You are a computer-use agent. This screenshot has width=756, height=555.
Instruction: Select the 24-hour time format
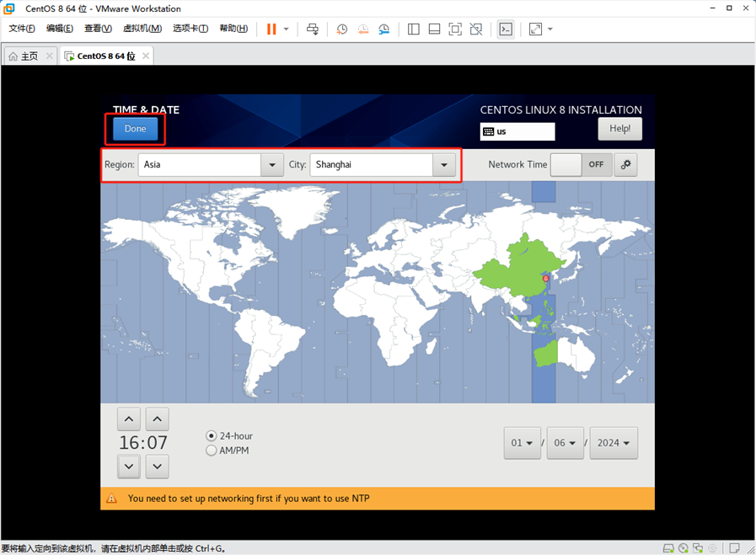click(x=229, y=436)
